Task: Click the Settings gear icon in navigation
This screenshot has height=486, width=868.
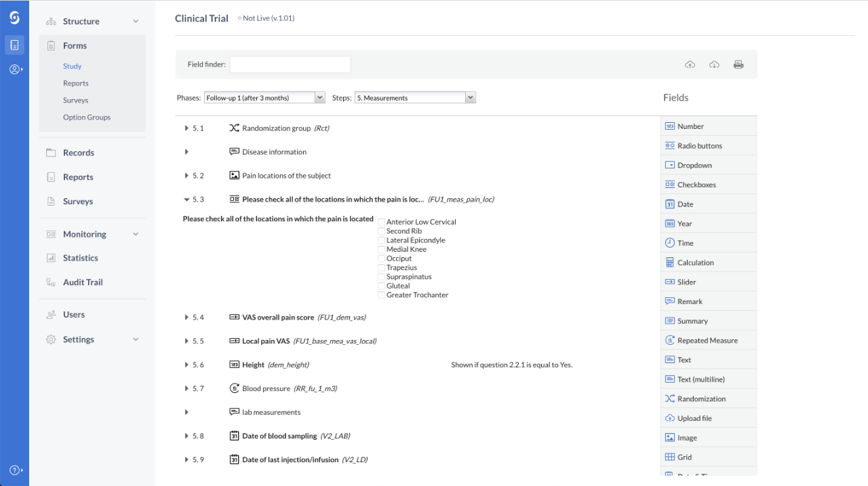Action: click(x=51, y=339)
